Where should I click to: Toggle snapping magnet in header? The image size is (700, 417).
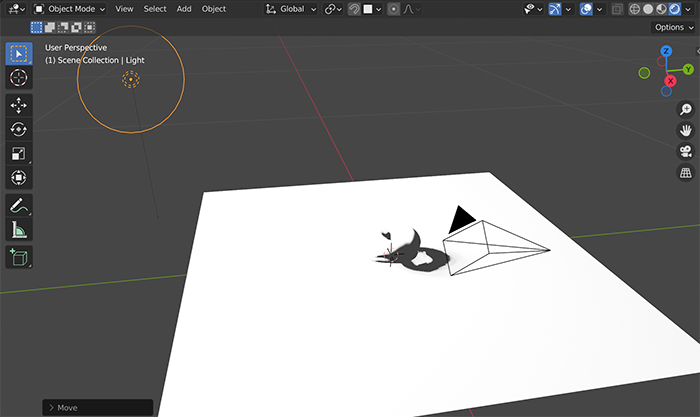[355, 9]
